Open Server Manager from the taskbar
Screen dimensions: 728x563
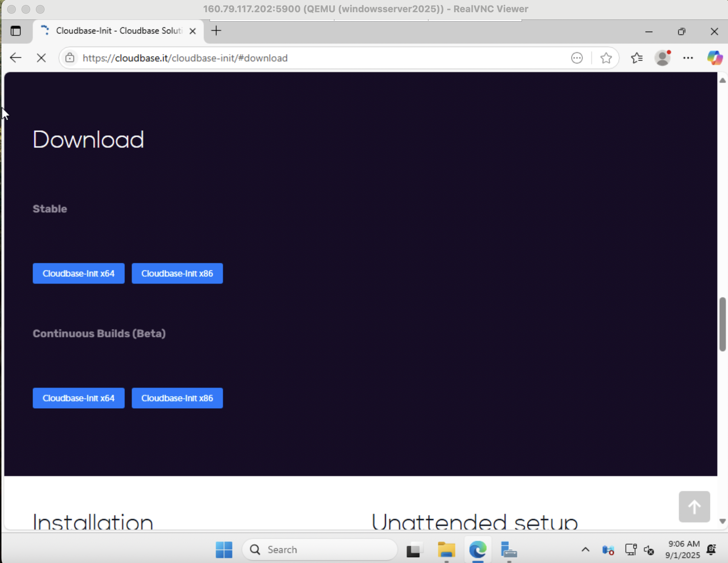(508, 549)
